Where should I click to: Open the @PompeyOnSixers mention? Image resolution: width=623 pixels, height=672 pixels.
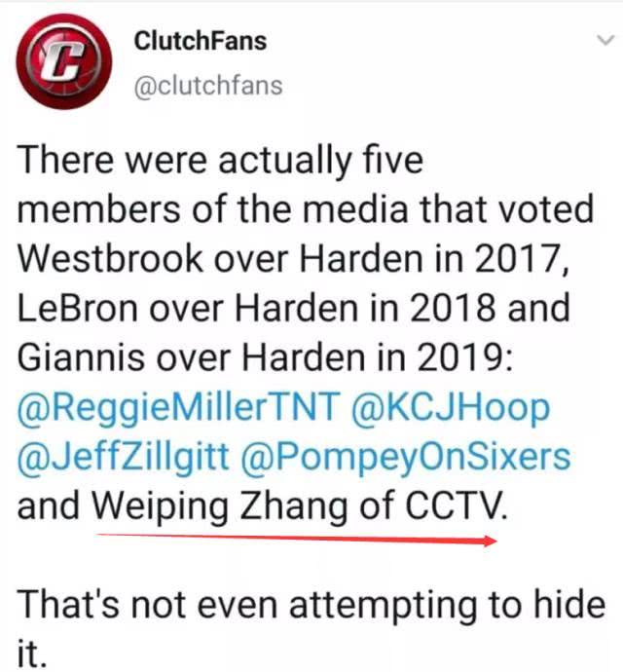click(x=405, y=457)
